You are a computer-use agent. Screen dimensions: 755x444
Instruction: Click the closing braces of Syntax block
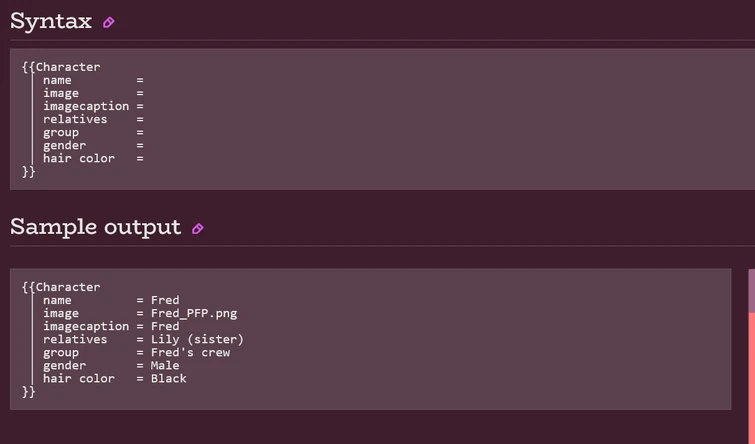[x=28, y=171]
